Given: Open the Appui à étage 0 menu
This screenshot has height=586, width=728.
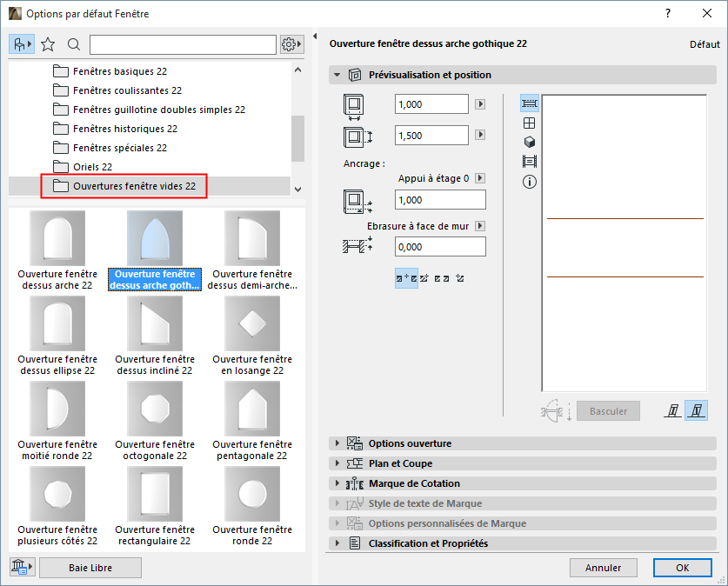Looking at the screenshot, I should (480, 178).
